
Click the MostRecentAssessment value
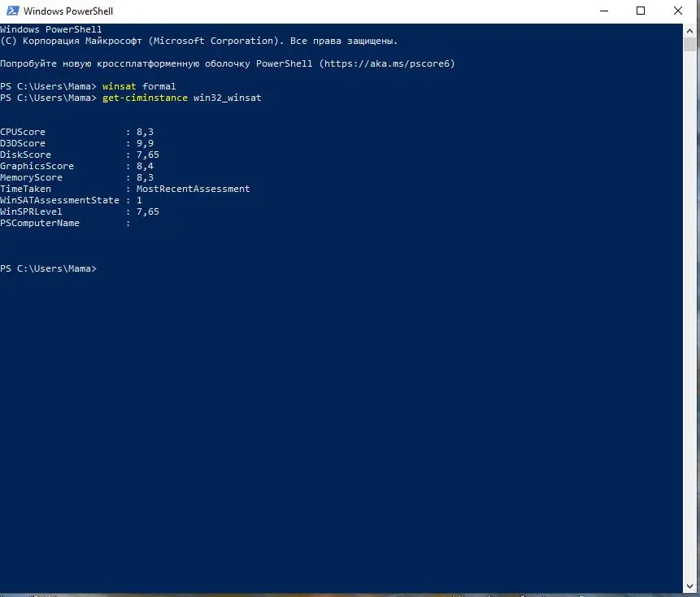(x=193, y=189)
